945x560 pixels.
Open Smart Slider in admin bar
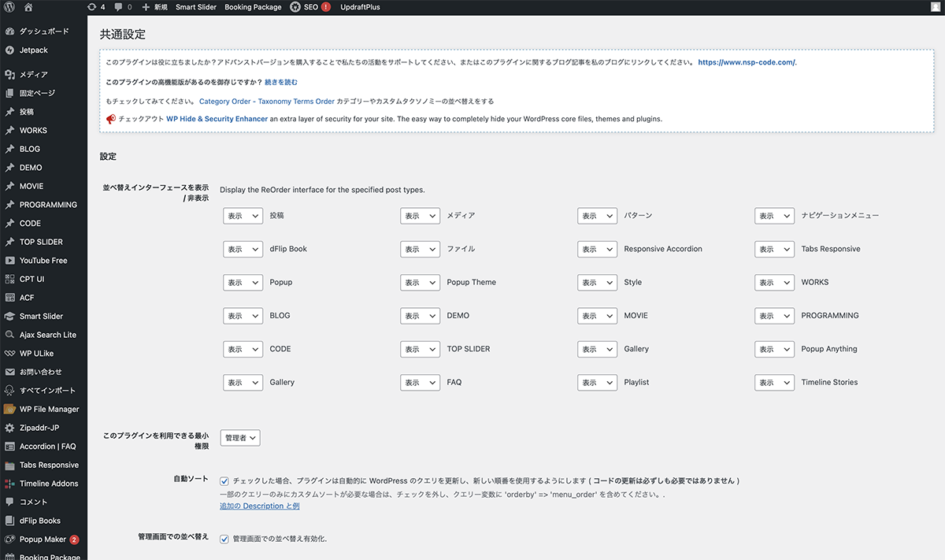click(196, 7)
